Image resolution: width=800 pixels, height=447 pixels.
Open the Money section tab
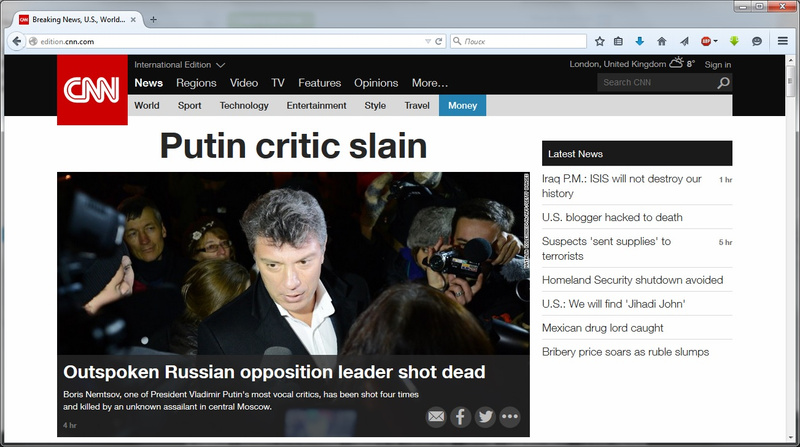[462, 105]
